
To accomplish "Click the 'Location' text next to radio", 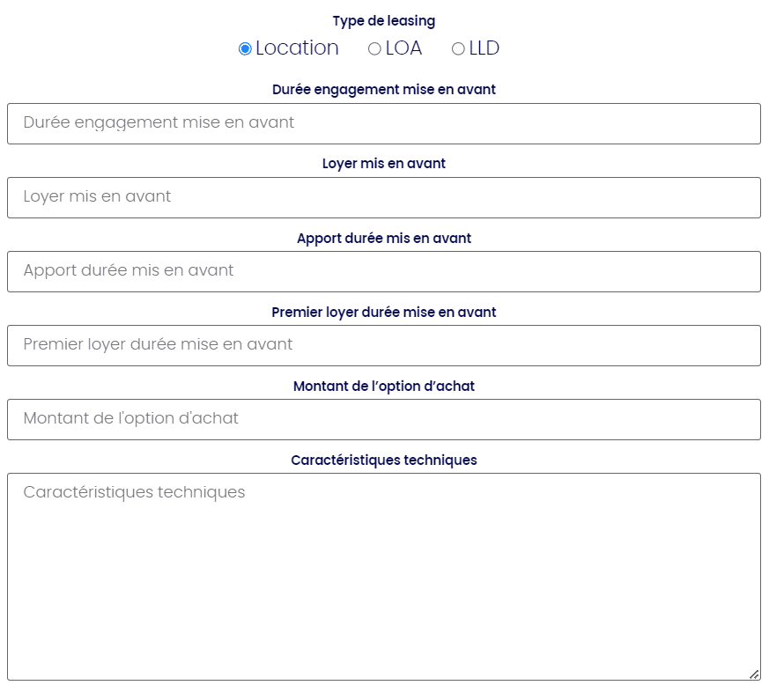I will (297, 48).
